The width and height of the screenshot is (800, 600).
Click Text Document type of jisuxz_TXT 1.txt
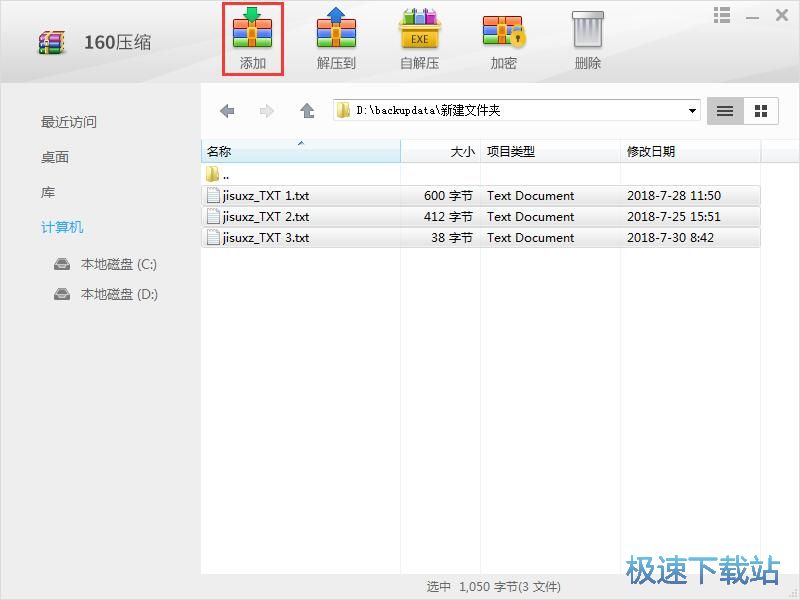pos(531,196)
